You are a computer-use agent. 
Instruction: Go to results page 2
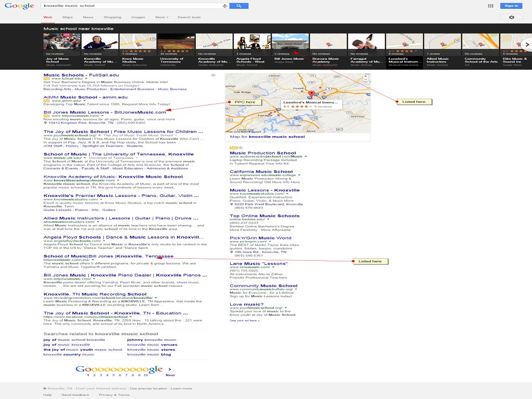coord(95,375)
